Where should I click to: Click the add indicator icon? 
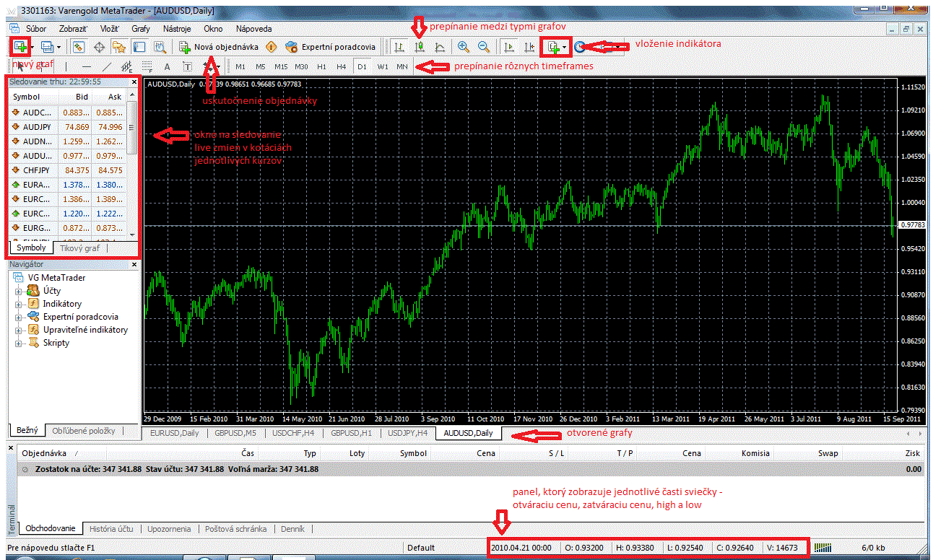pos(553,47)
